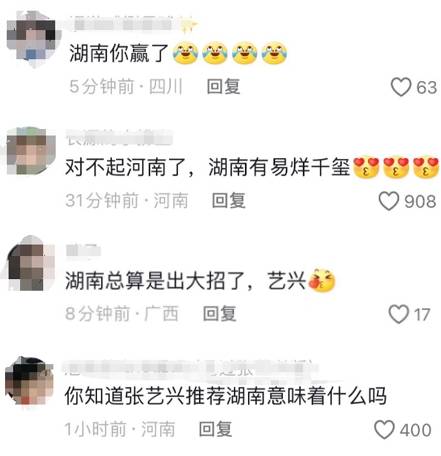Open the blurred username above 对不起河南了
The image size is (441, 456).
(x=119, y=137)
